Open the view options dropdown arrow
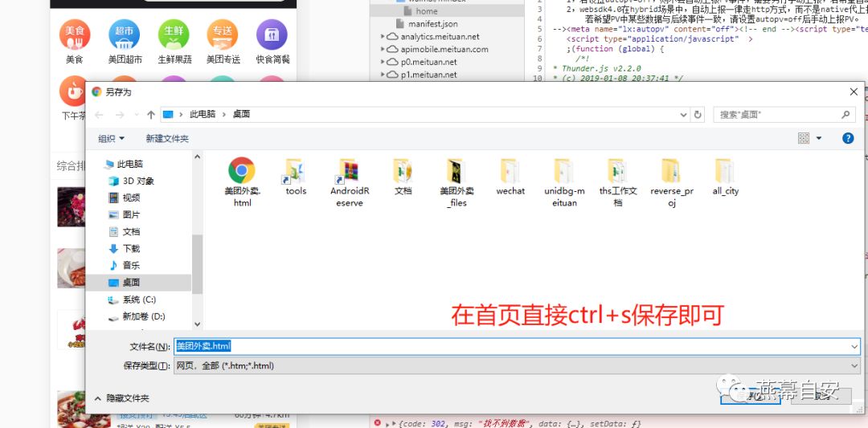The width and height of the screenshot is (868, 428). coord(819,138)
